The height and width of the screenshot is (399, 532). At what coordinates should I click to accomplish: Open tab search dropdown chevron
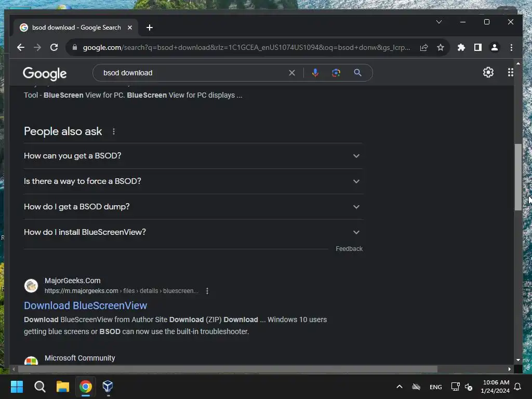tap(438, 22)
